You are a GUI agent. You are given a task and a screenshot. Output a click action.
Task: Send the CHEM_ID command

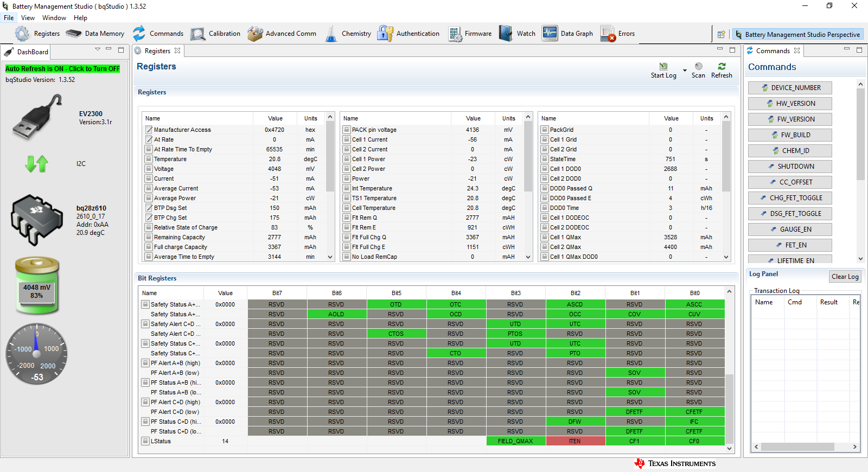(790, 151)
